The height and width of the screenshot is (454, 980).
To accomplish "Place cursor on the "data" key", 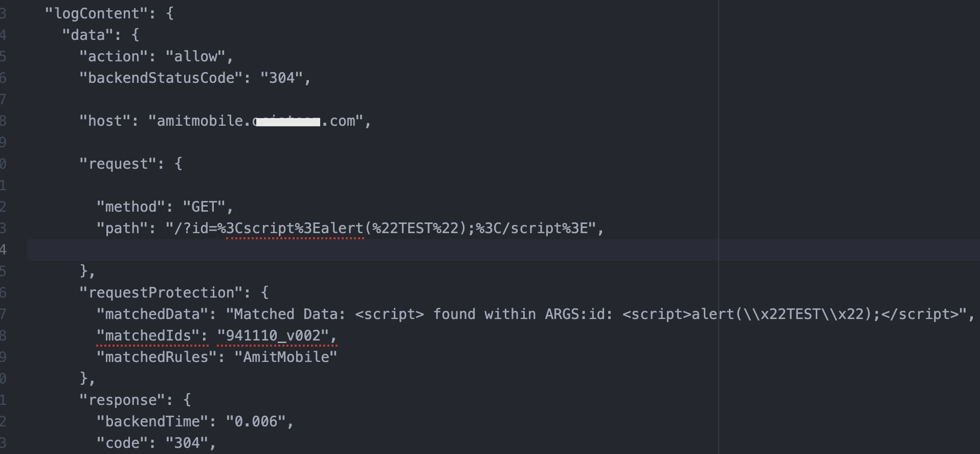I will pos(87,35).
